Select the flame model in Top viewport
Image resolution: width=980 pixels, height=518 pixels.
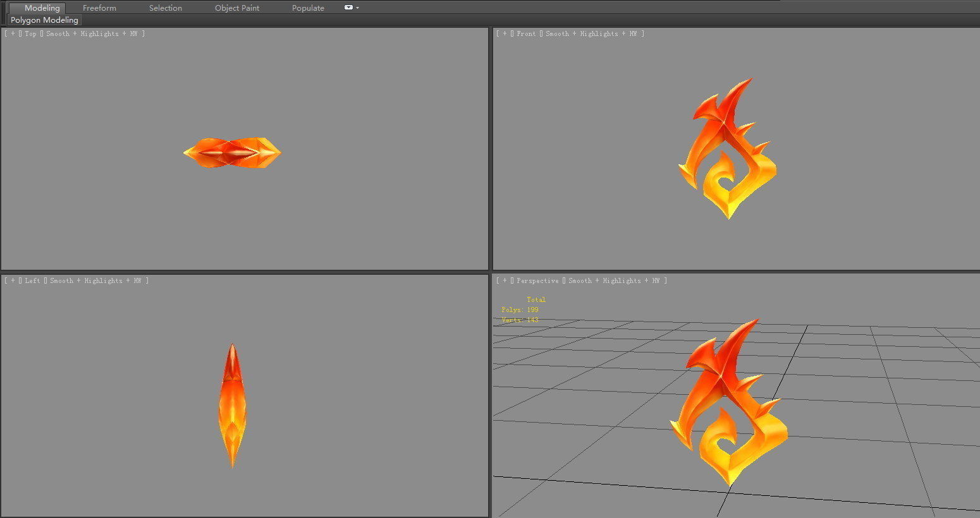click(232, 153)
